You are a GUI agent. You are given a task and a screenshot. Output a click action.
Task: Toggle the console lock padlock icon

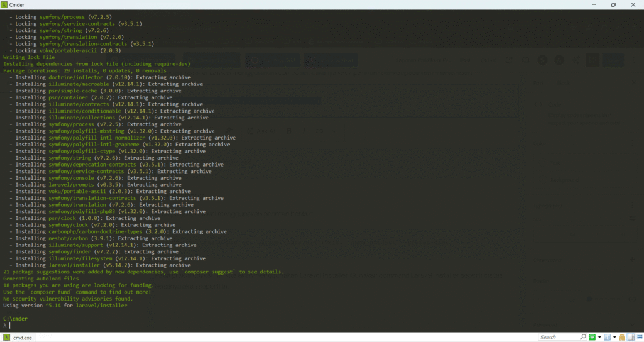[x=622, y=338]
